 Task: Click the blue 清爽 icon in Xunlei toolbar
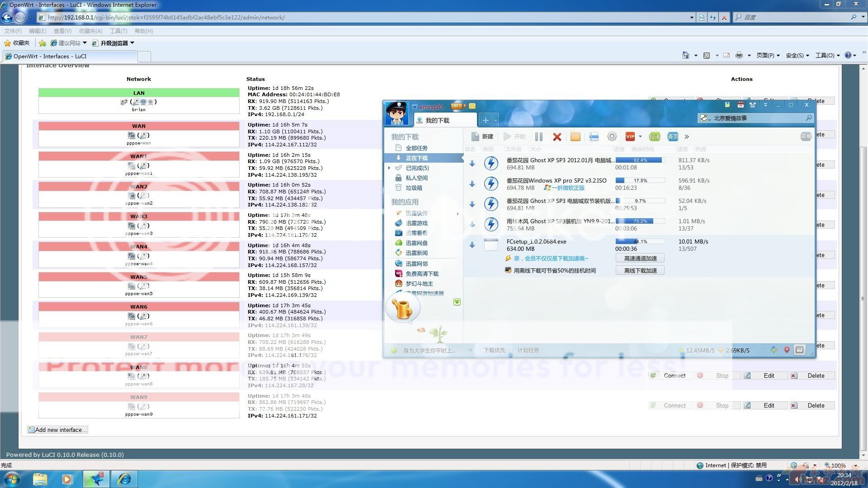673,136
